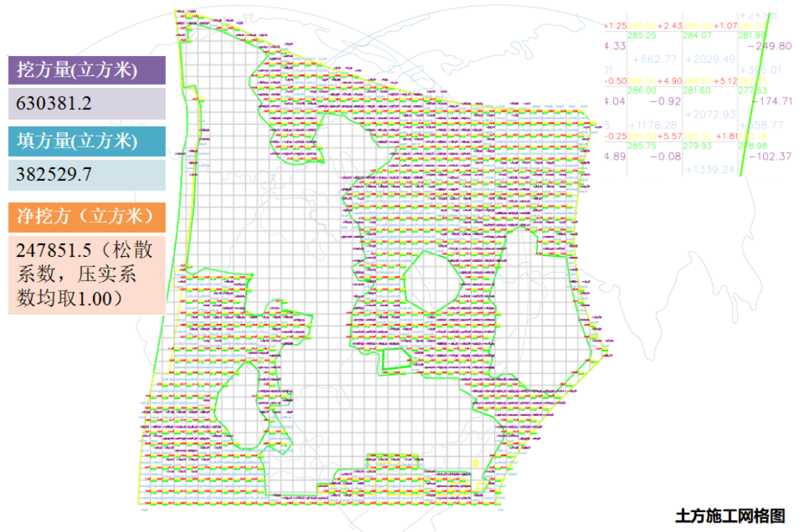
Task: Click the 土方施工网格图 title caption
Action: tap(730, 515)
